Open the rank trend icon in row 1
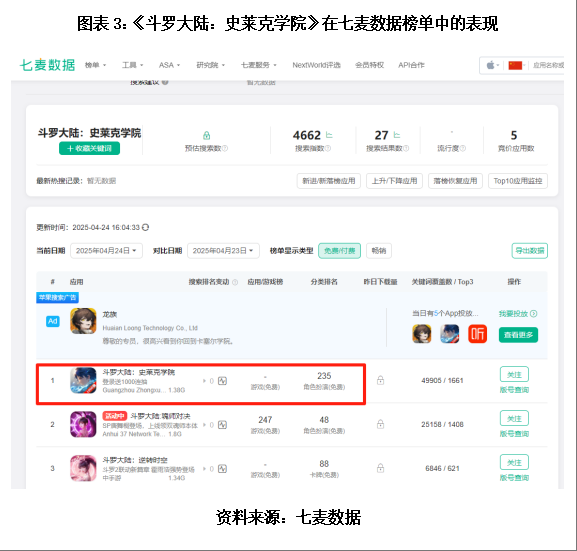577x551 pixels. 222,381
